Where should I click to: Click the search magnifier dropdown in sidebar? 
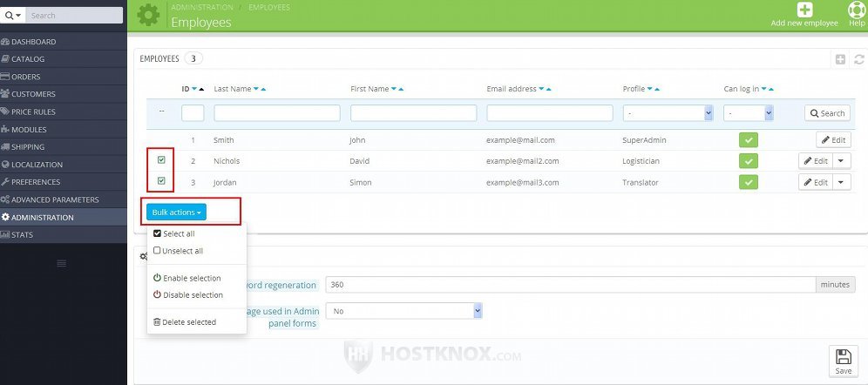(13, 16)
